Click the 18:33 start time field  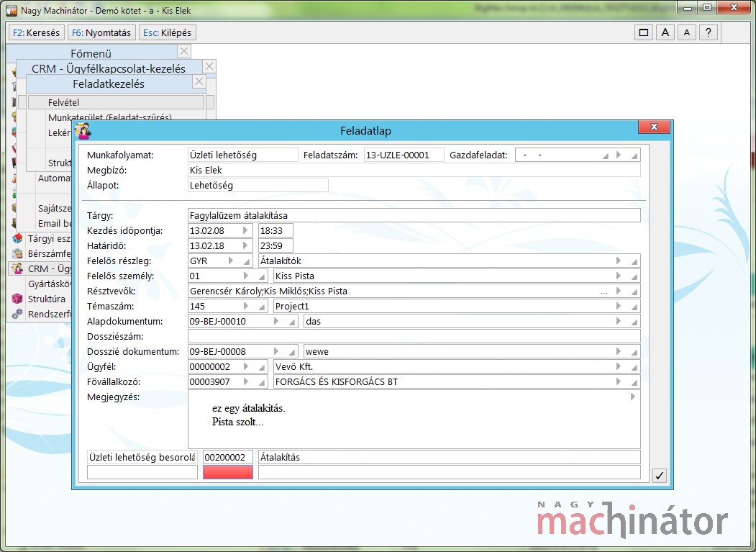point(275,230)
